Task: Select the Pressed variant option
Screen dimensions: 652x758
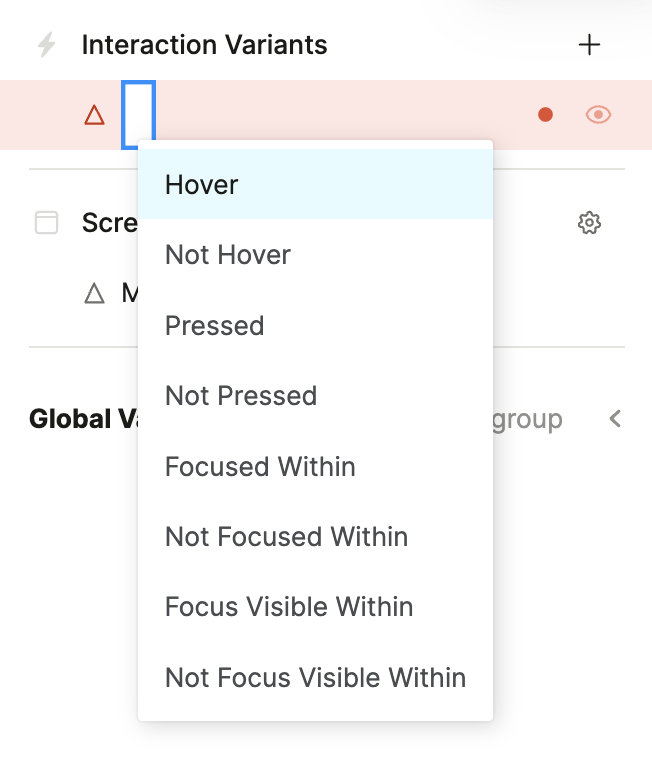Action: pos(215,326)
